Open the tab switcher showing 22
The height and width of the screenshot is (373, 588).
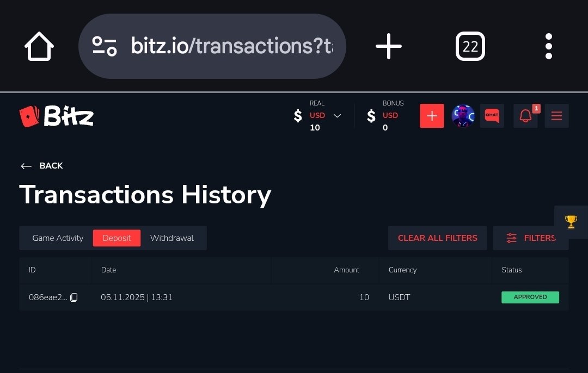tap(470, 46)
